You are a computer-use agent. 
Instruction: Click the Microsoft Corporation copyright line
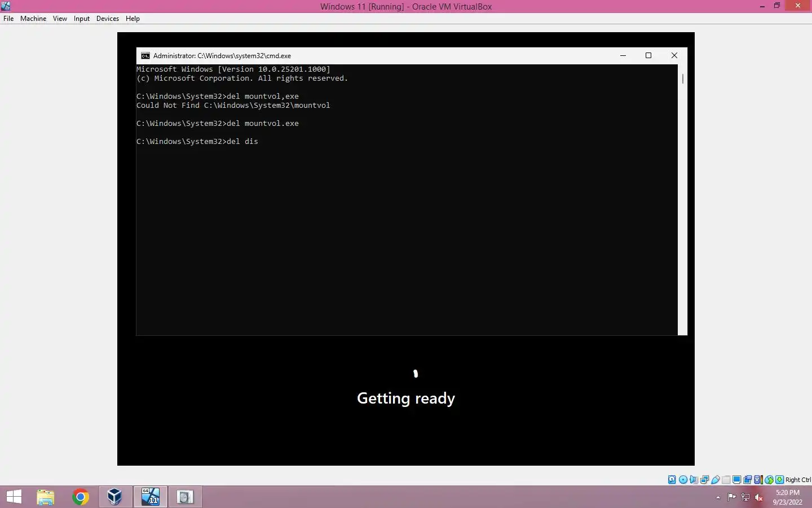point(242,78)
